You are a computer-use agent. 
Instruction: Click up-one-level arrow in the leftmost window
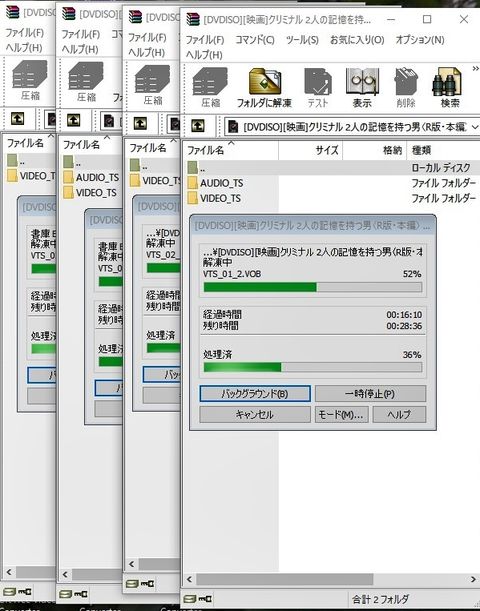click(x=18, y=119)
